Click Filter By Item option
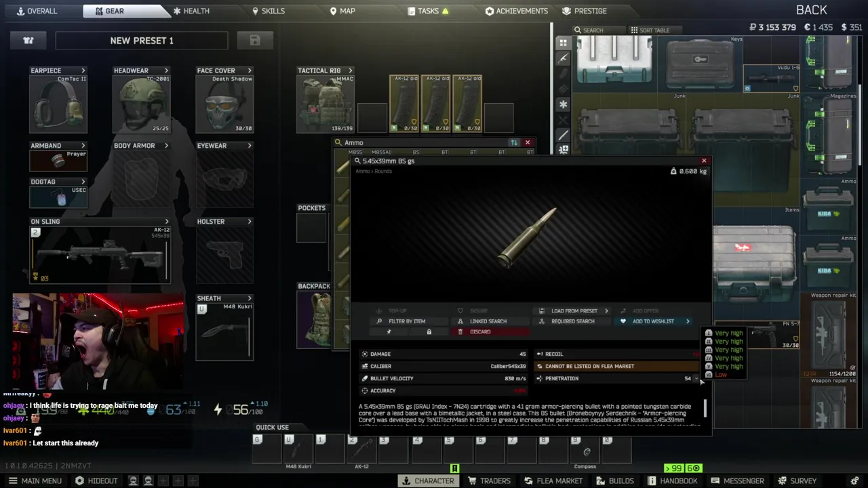 pos(406,321)
